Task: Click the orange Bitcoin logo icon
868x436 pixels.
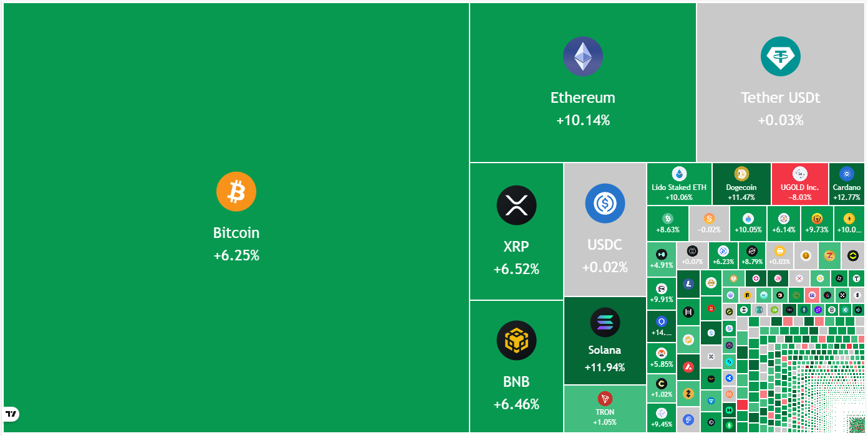Action: tap(236, 191)
